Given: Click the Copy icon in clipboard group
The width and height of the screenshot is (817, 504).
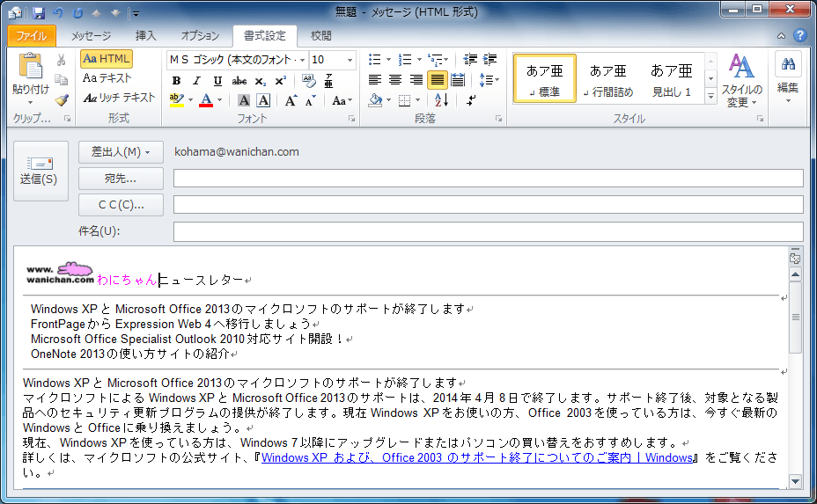Looking at the screenshot, I should [x=62, y=80].
